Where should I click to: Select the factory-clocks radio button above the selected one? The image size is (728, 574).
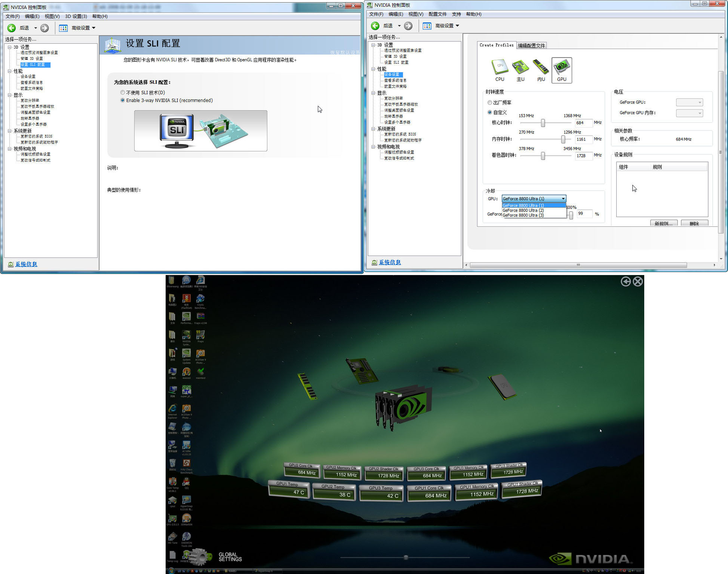(489, 102)
